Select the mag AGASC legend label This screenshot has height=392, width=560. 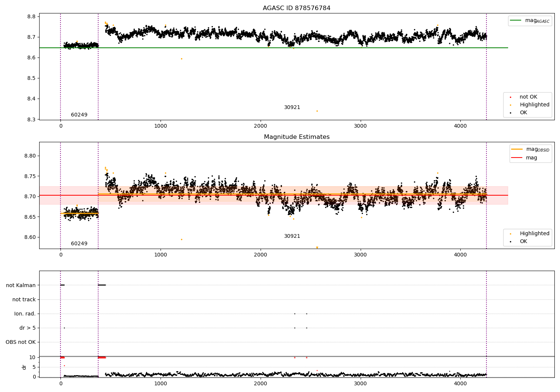pos(537,21)
